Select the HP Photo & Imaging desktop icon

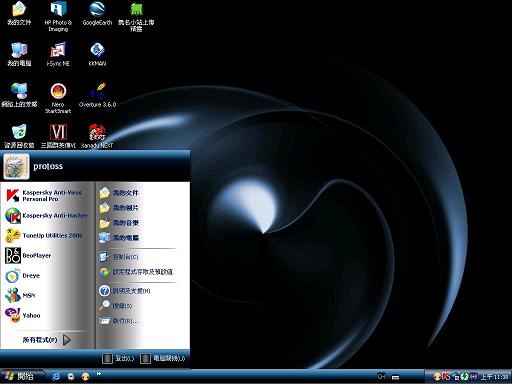click(58, 17)
